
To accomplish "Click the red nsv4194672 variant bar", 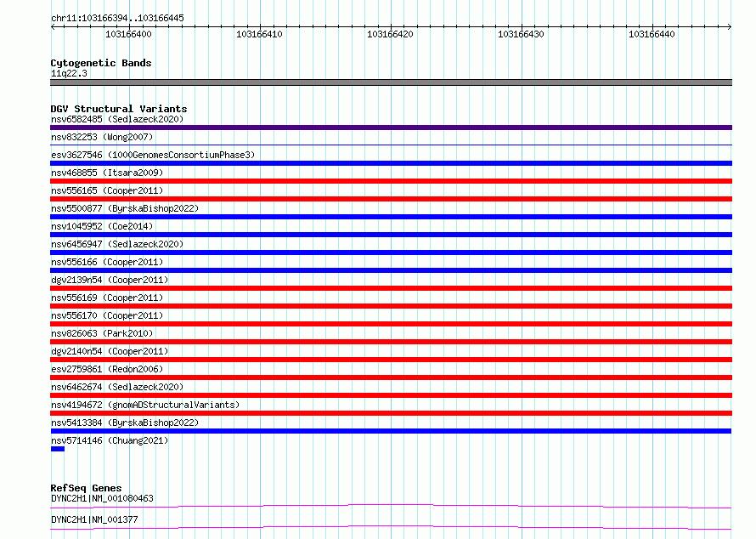I will click(391, 413).
